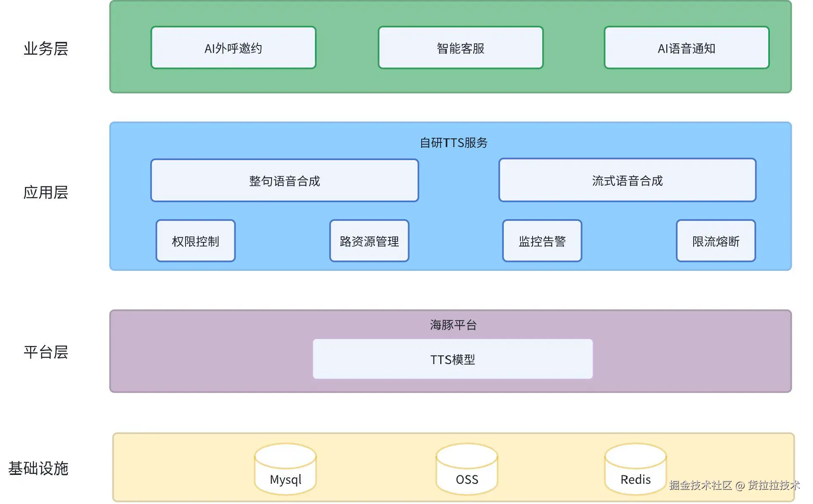Select the AI语音通知 box
This screenshot has width=813, height=504.
coord(686,48)
